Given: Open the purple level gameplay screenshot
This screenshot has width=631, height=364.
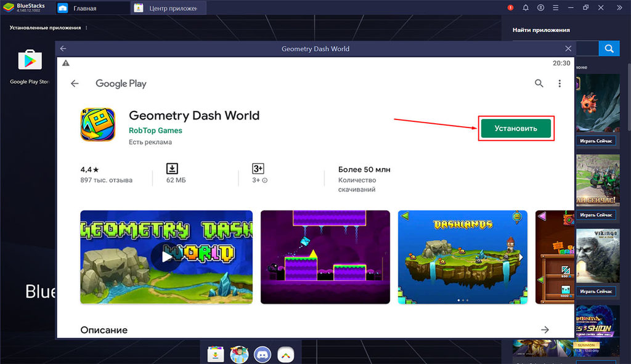Looking at the screenshot, I should 325,257.
